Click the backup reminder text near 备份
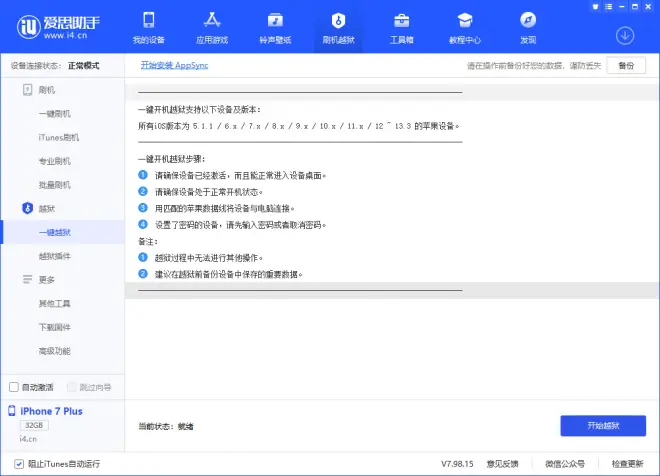 click(x=534, y=66)
